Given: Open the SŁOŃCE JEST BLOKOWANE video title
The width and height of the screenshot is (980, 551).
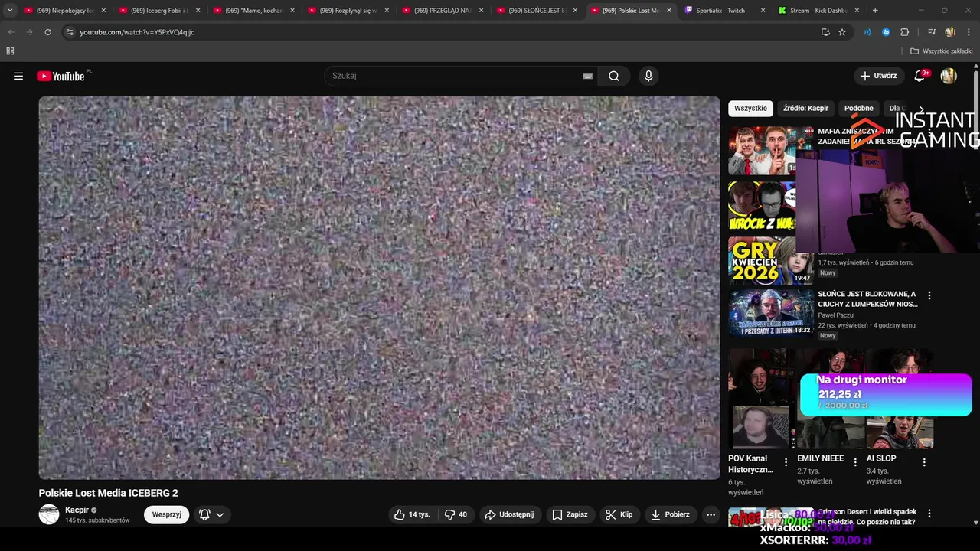Looking at the screenshot, I should pos(867,299).
